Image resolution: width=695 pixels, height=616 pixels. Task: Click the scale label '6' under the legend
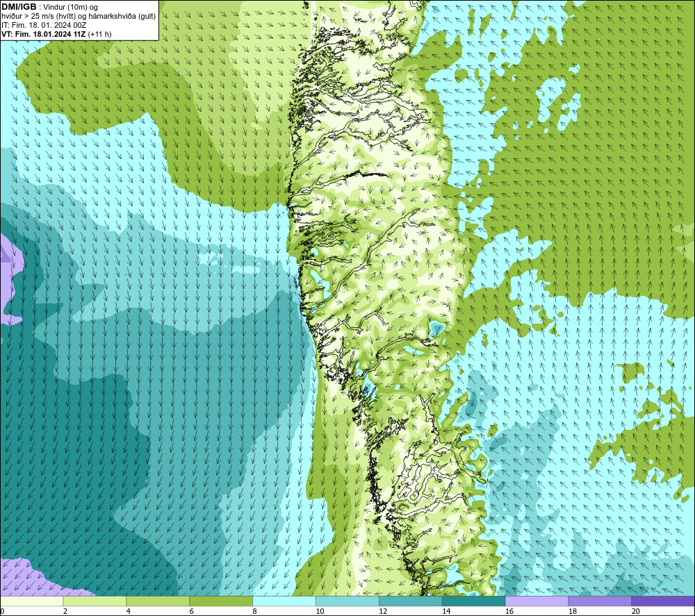coord(192,611)
